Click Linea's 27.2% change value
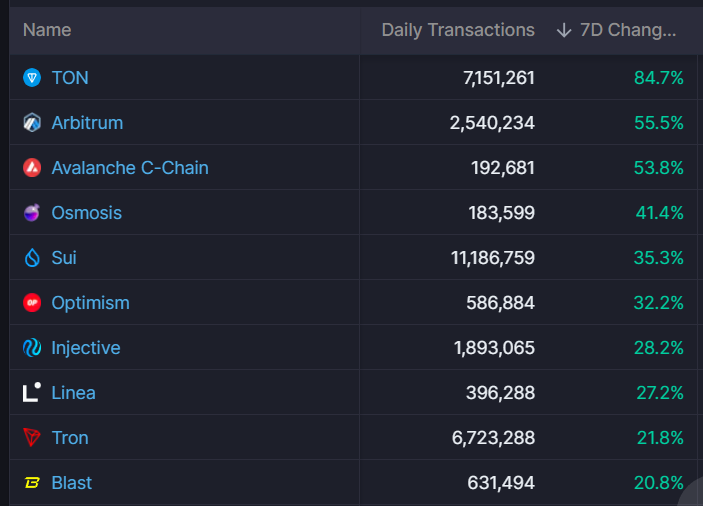The width and height of the screenshot is (703, 506). tap(660, 393)
